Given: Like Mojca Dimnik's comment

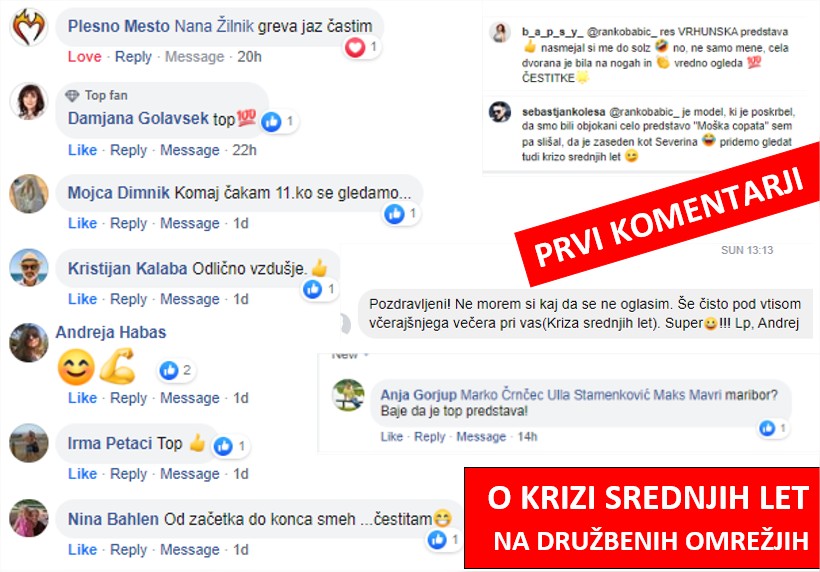Looking at the screenshot, I should (x=83, y=223).
